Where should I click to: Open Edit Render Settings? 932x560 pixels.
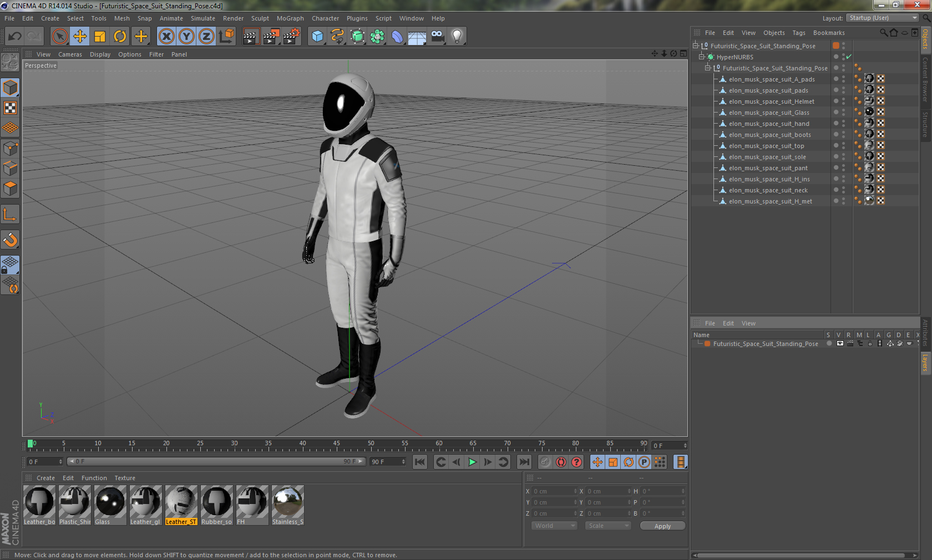click(x=291, y=37)
